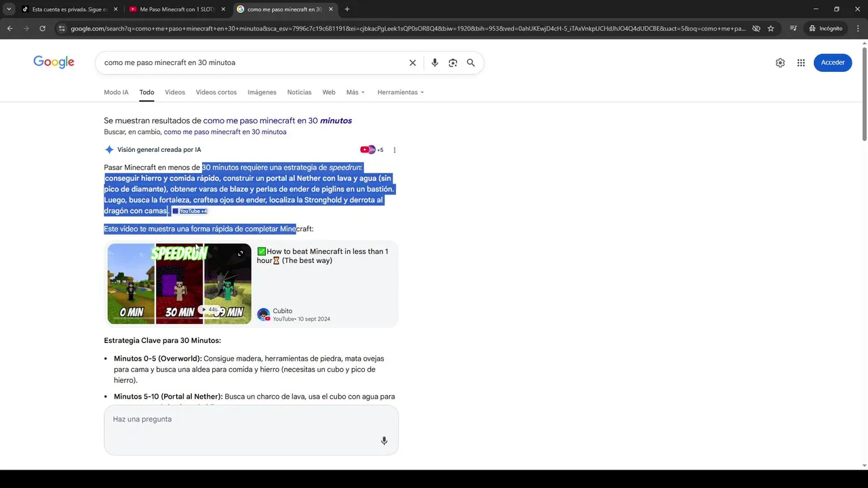Go back with browser back arrow

[9, 28]
